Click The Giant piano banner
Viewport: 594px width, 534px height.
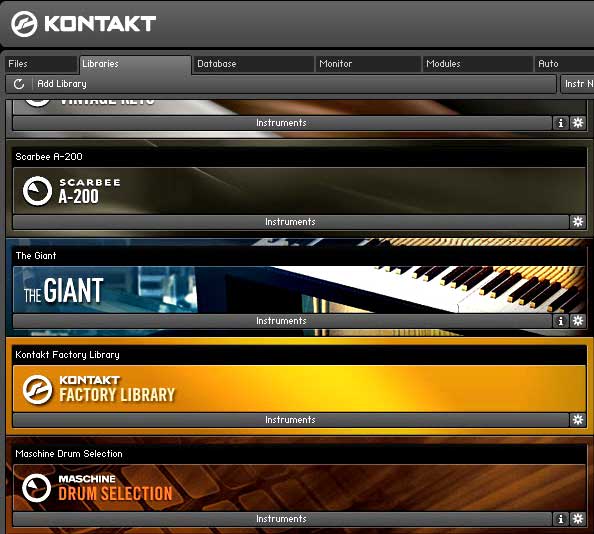click(299, 290)
